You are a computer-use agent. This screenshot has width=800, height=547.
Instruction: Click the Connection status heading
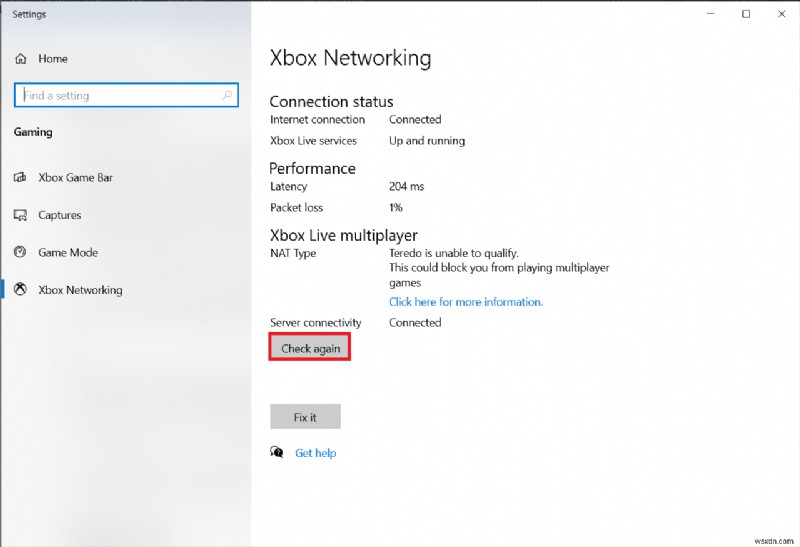click(332, 102)
